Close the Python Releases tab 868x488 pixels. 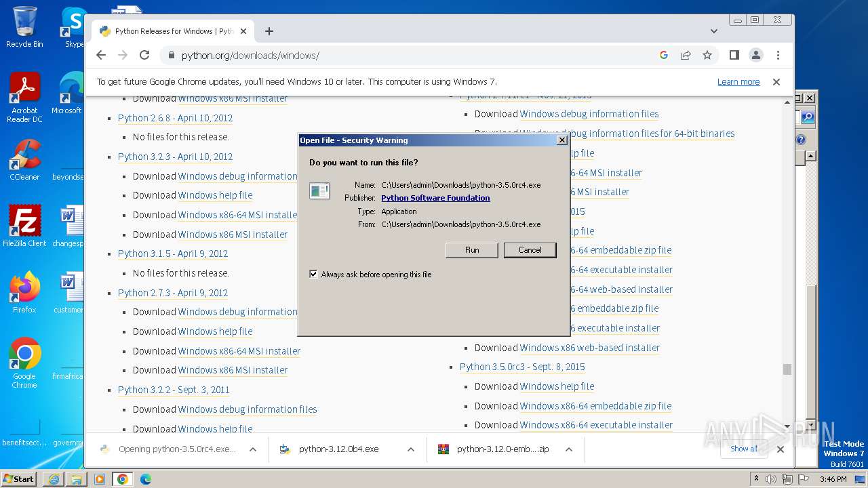click(243, 31)
